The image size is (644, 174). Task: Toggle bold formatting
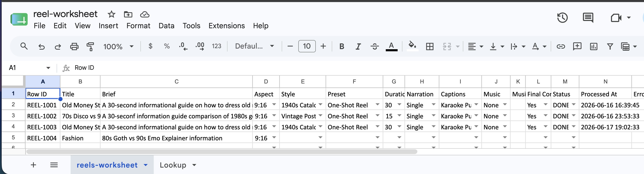point(342,47)
